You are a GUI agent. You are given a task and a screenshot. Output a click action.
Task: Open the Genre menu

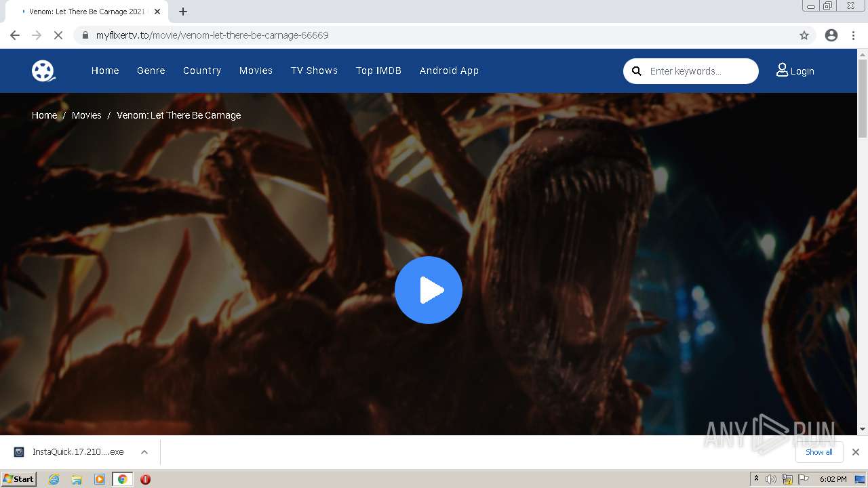tap(151, 70)
